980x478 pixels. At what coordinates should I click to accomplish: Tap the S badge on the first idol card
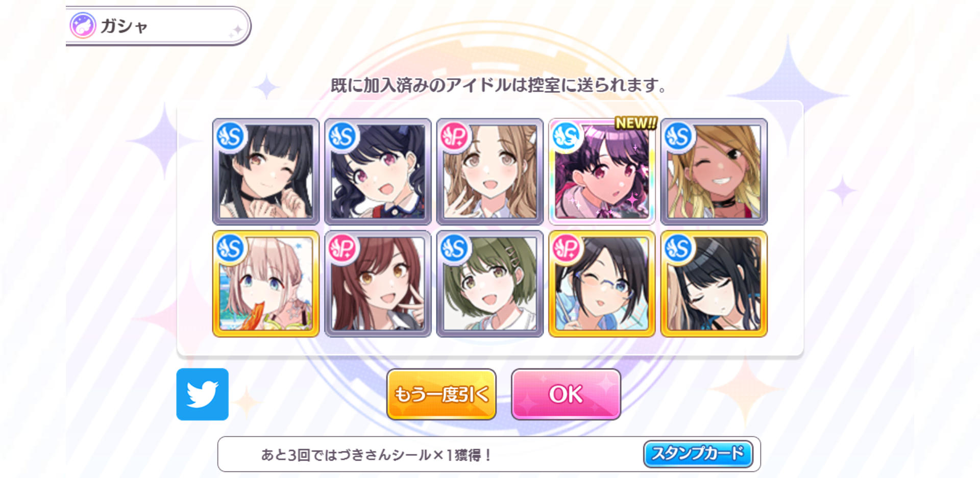(x=230, y=137)
